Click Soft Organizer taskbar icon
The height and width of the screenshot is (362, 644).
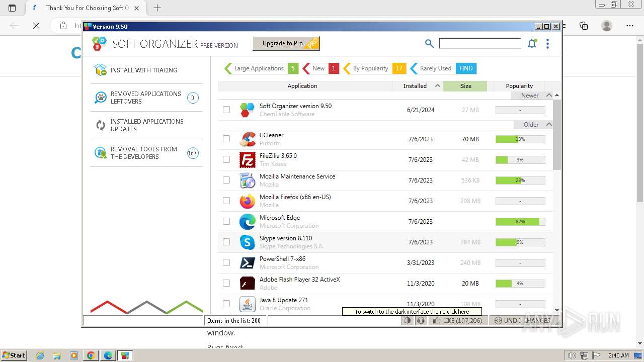click(x=125, y=355)
